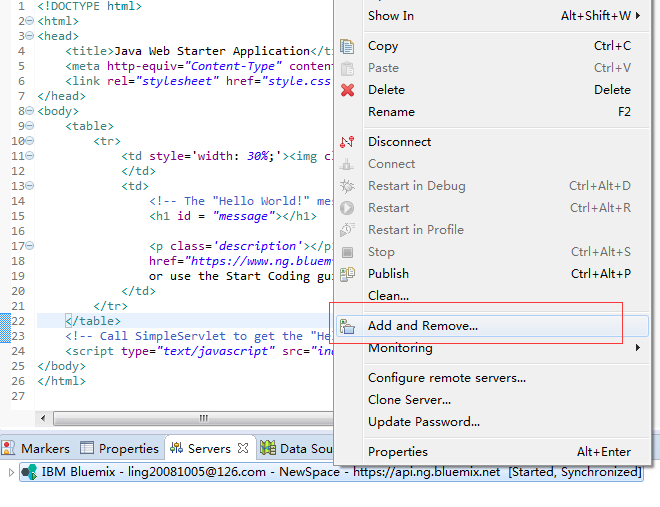Collapse the html tag fold on line 2
Image resolution: width=660 pixels, height=507 pixels.
click(29, 21)
